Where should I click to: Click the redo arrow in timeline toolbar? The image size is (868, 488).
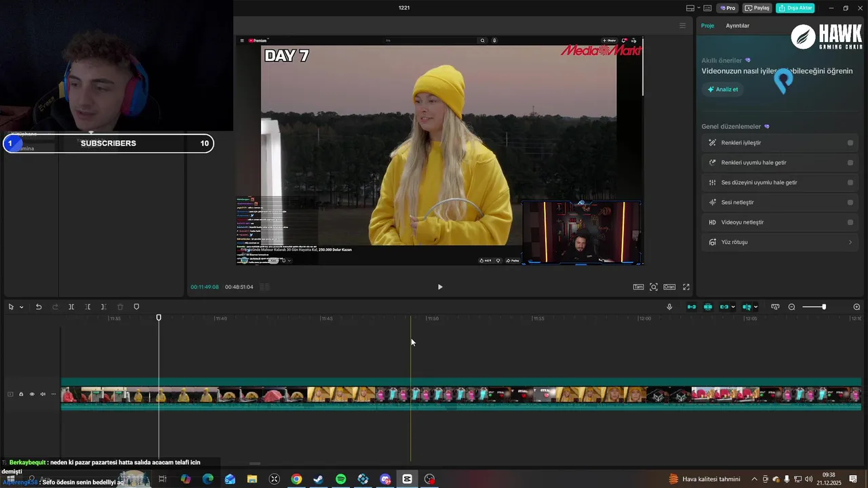point(55,307)
